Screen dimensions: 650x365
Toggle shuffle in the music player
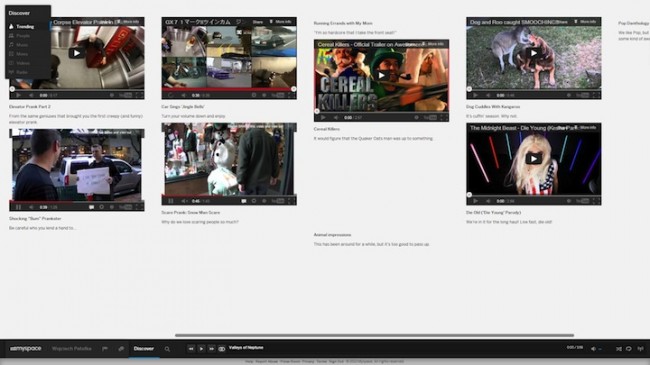point(618,349)
